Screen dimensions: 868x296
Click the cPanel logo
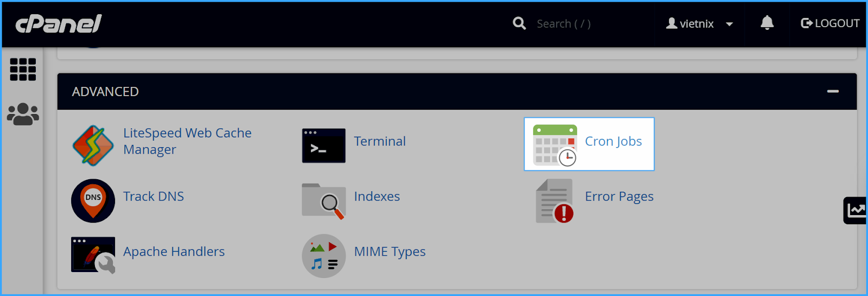pyautogui.click(x=59, y=24)
